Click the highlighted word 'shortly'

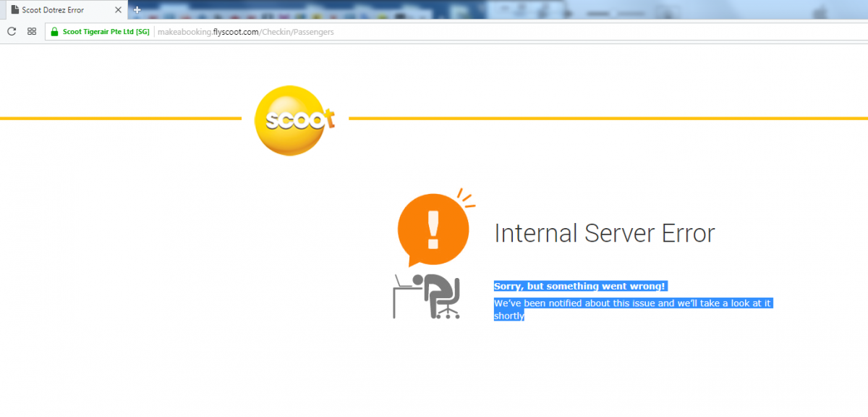click(x=509, y=316)
